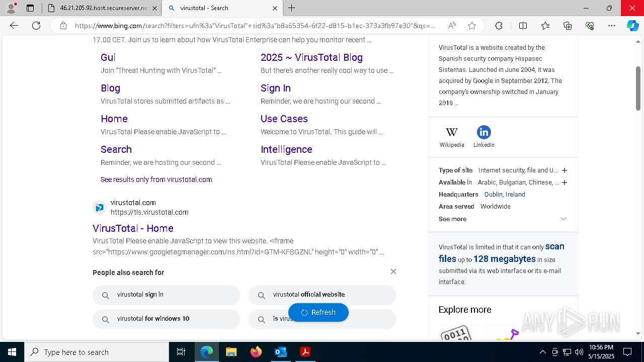Open Windows Start menu
This screenshot has width=644, height=362.
(x=12, y=352)
